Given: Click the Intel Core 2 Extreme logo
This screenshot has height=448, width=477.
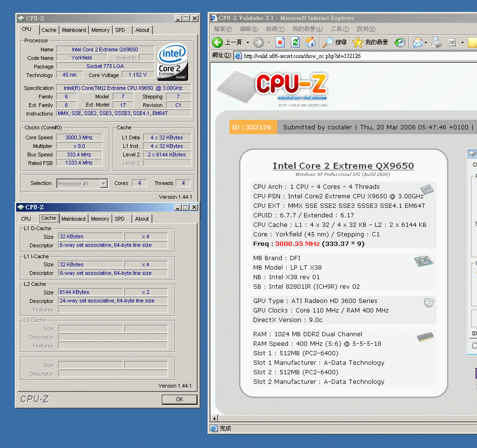Looking at the screenshot, I should tap(173, 62).
